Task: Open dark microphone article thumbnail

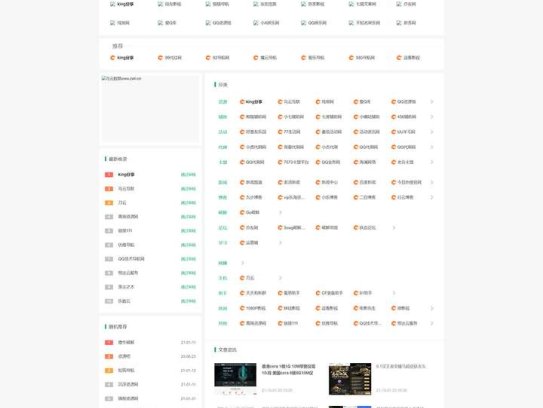Action: [235, 379]
